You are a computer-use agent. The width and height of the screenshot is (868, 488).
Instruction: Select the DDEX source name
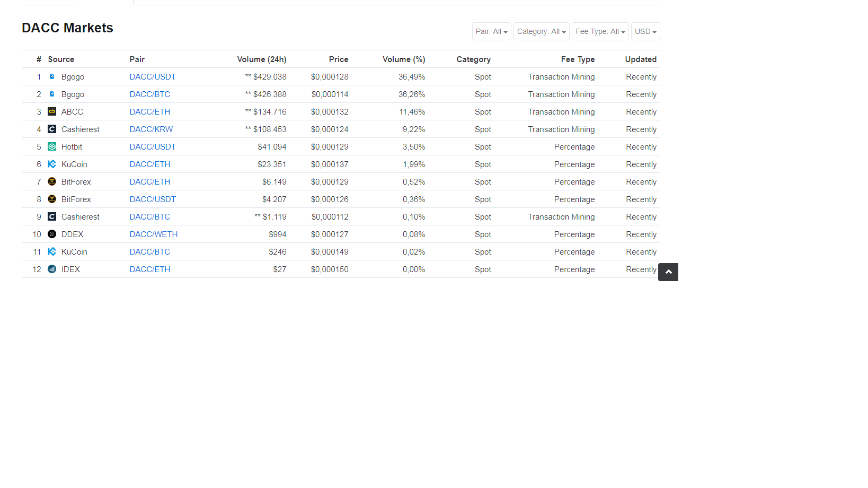(x=72, y=234)
